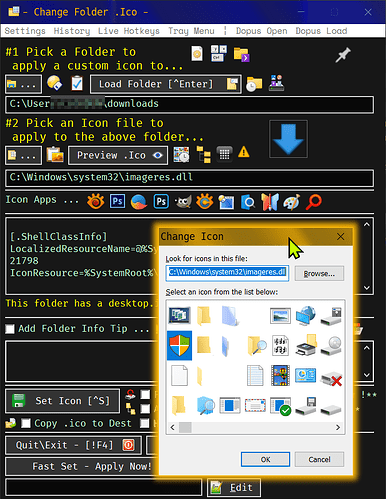This screenshot has height=499, width=386.
Task: Click the picture with clock icon
Action: tap(181, 155)
